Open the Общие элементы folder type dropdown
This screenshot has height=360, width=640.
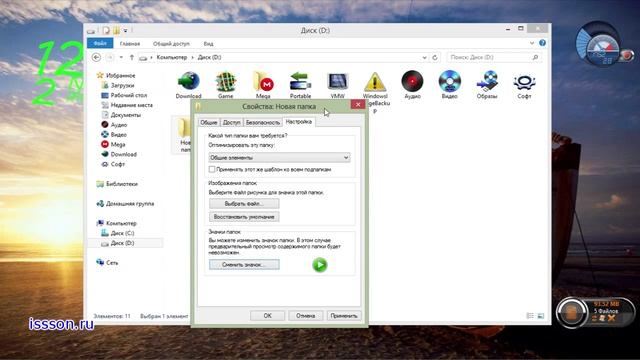(x=279, y=158)
